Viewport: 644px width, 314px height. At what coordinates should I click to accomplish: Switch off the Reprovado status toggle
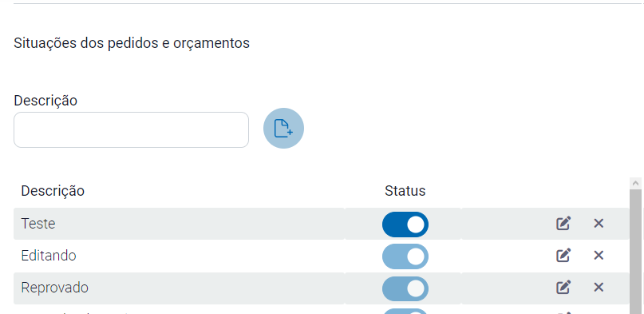pyautogui.click(x=405, y=288)
